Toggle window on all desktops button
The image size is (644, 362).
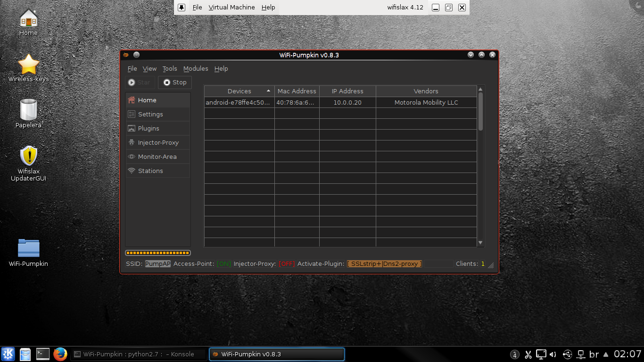(x=136, y=55)
